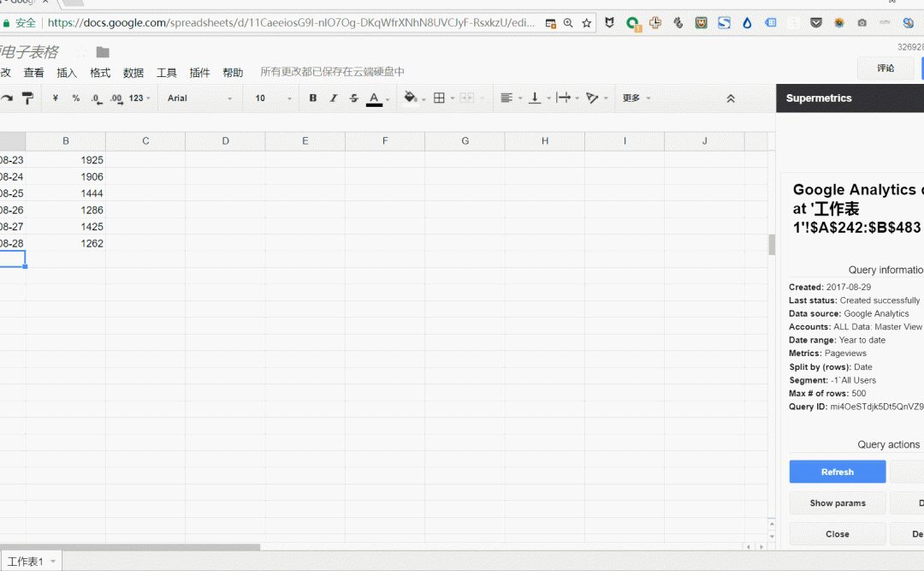
Task: Click the blue droplet extension icon
Action: pos(747,23)
